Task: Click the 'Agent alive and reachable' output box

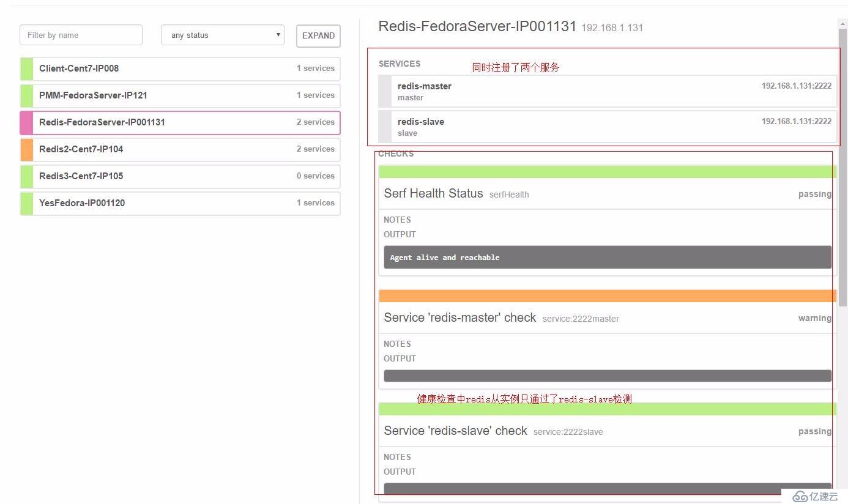Action: (x=608, y=258)
